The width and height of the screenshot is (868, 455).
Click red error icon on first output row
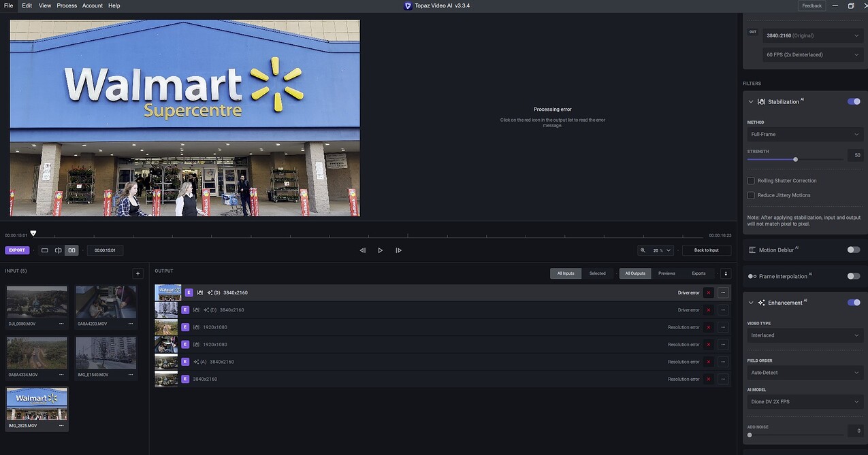(x=708, y=292)
